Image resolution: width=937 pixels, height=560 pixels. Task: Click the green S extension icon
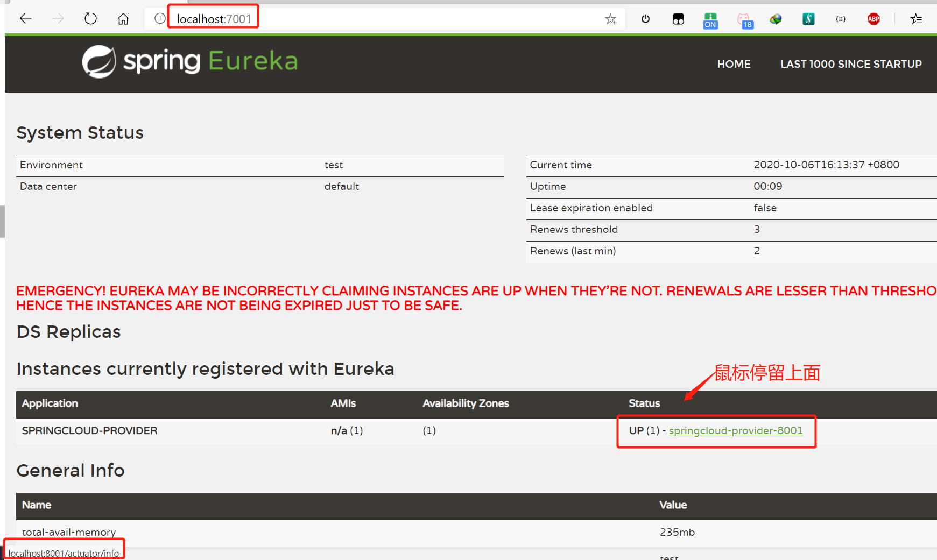(808, 19)
